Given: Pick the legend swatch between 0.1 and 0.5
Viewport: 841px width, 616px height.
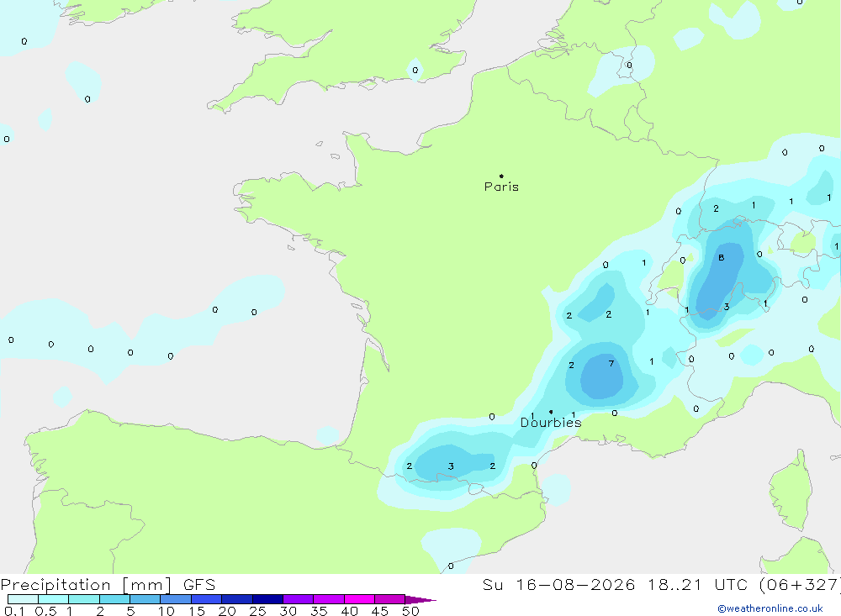Looking at the screenshot, I should pyautogui.click(x=23, y=599).
